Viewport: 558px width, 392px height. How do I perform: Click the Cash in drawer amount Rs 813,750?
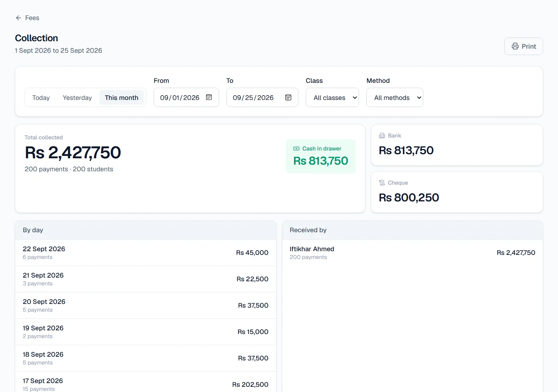(x=321, y=161)
